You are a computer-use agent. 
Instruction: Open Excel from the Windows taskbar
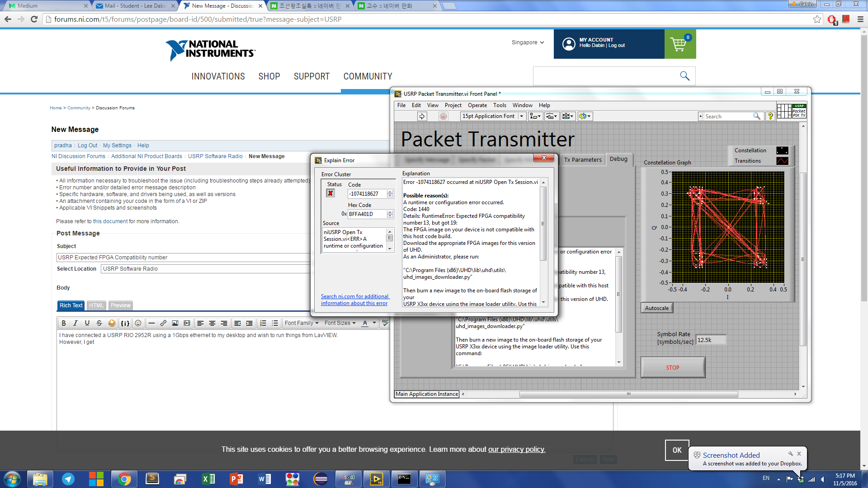[x=208, y=479]
